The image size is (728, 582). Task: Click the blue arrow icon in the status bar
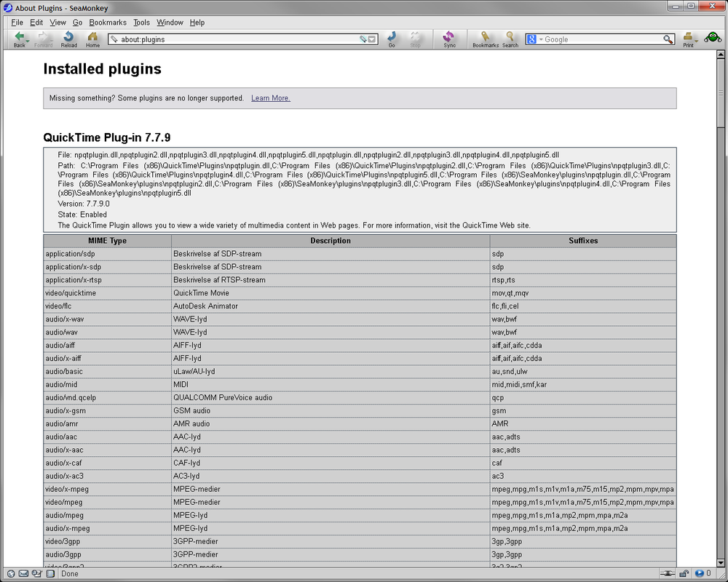coord(699,574)
